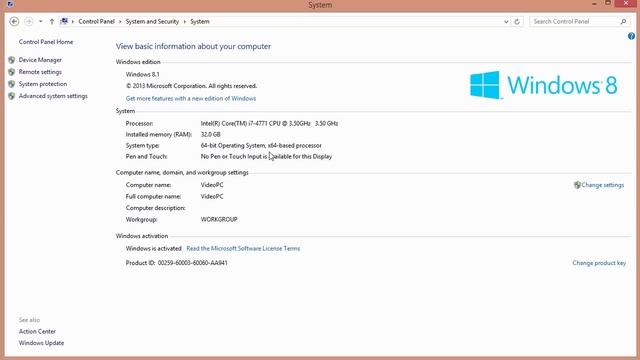Screen dimensions: 640x360
Task: Click the System window title bar icon
Action: (x=10, y=4)
